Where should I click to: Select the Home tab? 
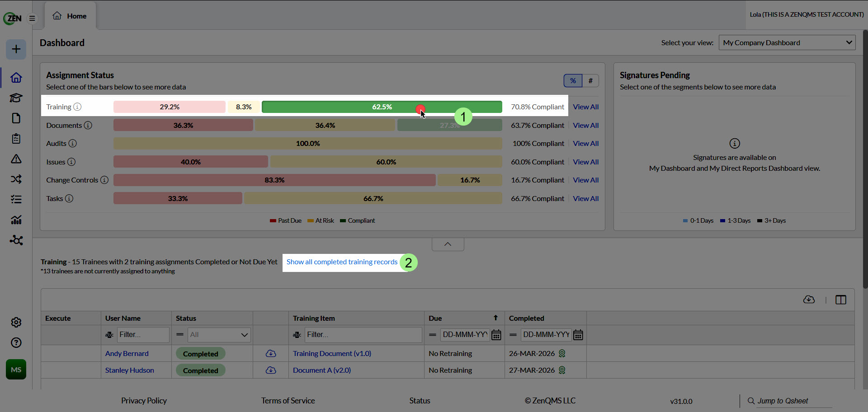70,16
